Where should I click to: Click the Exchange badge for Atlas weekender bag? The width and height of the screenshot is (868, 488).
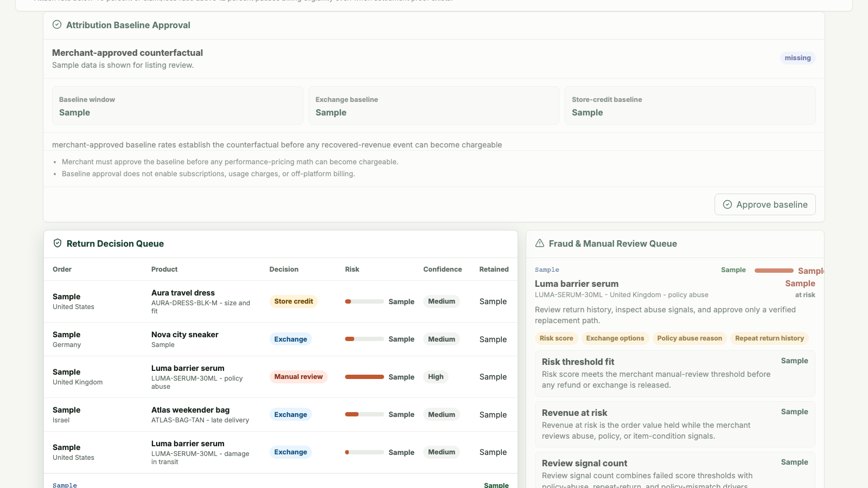(291, 415)
